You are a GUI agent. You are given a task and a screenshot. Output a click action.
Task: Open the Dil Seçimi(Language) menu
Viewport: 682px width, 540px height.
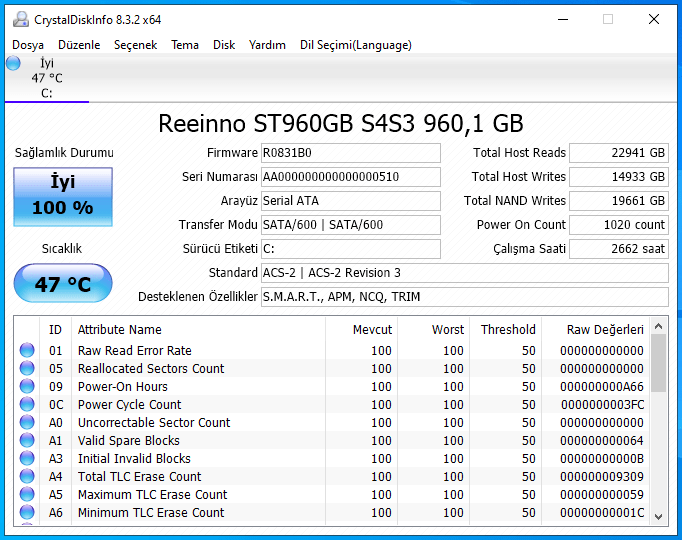[x=355, y=45]
